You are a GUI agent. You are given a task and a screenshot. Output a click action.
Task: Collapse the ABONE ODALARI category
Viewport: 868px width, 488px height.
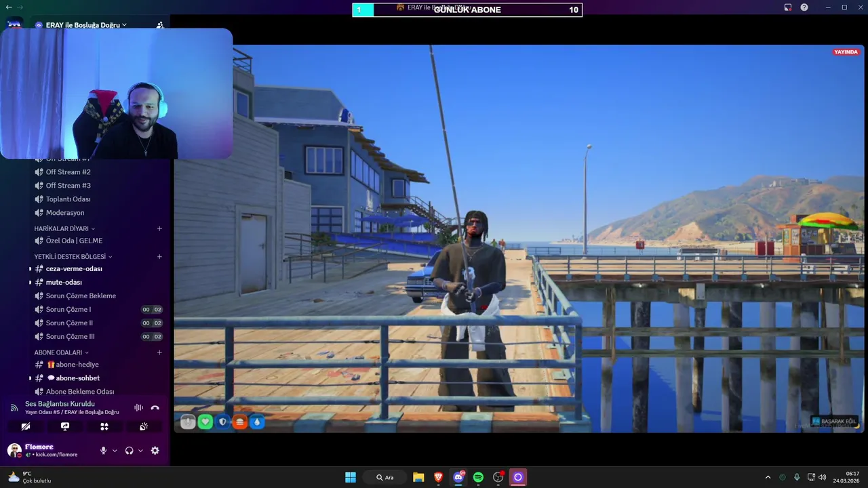pyautogui.click(x=62, y=352)
